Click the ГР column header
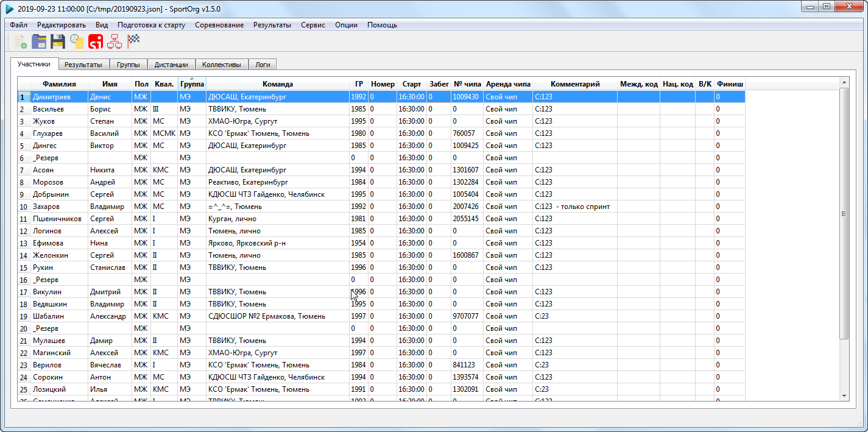Screen dimensions: 868x432 359,84
